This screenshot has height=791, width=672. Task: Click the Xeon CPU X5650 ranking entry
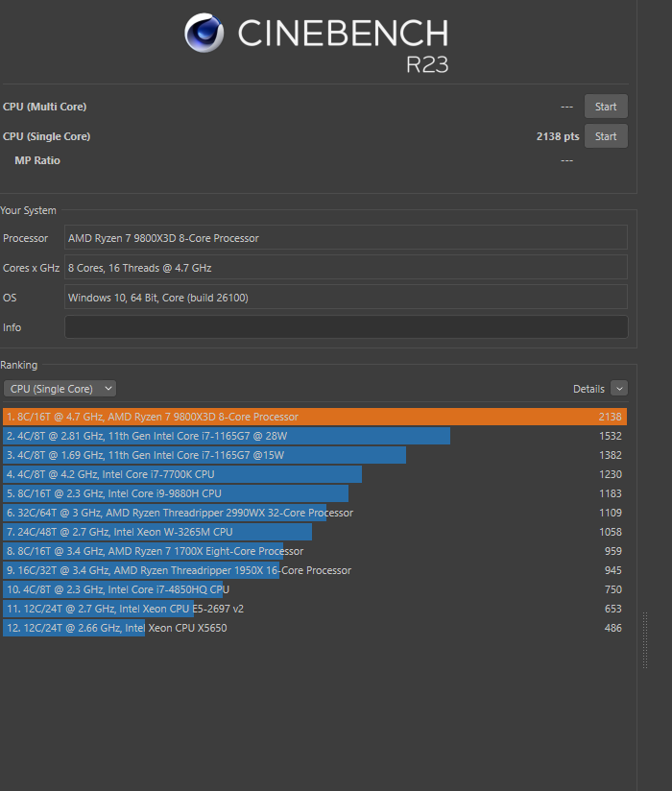[117, 628]
